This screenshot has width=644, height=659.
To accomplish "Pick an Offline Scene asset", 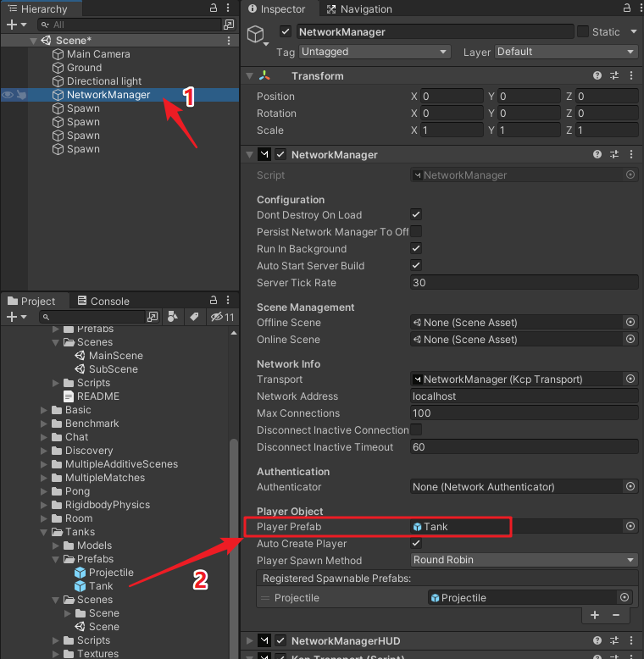I will [x=630, y=323].
